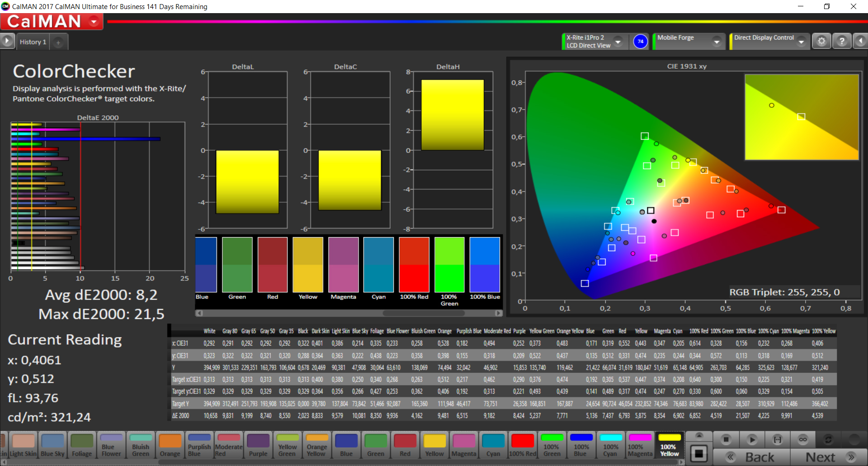Select the Yellow Green patch button
Screen dimensions: 868x466
[x=288, y=446]
